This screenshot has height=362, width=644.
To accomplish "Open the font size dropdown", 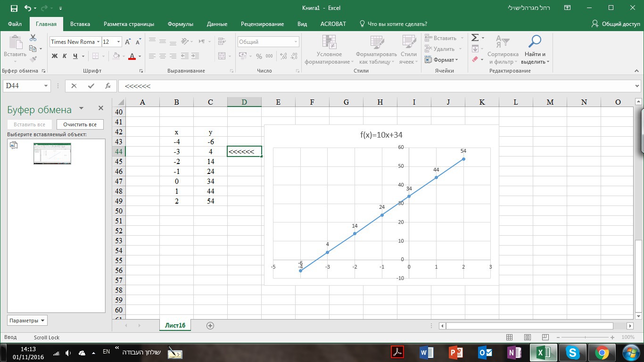I will pyautogui.click(x=118, y=42).
